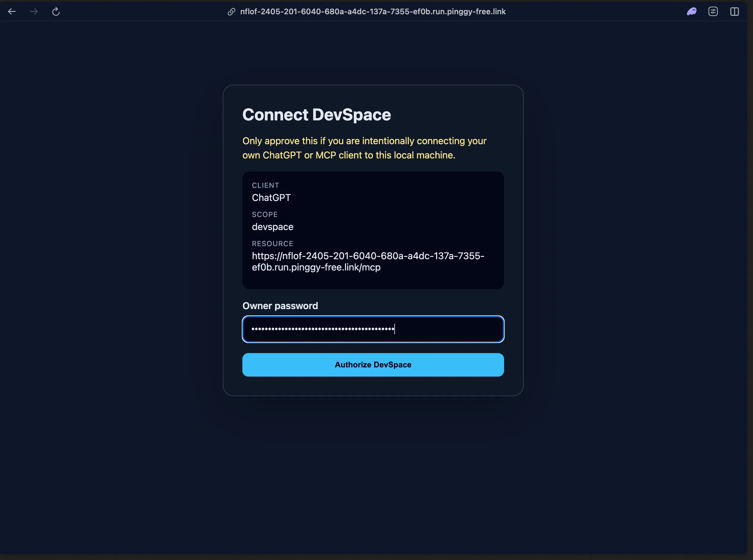Click the devspace scope value
The height and width of the screenshot is (560, 753).
coord(273,227)
